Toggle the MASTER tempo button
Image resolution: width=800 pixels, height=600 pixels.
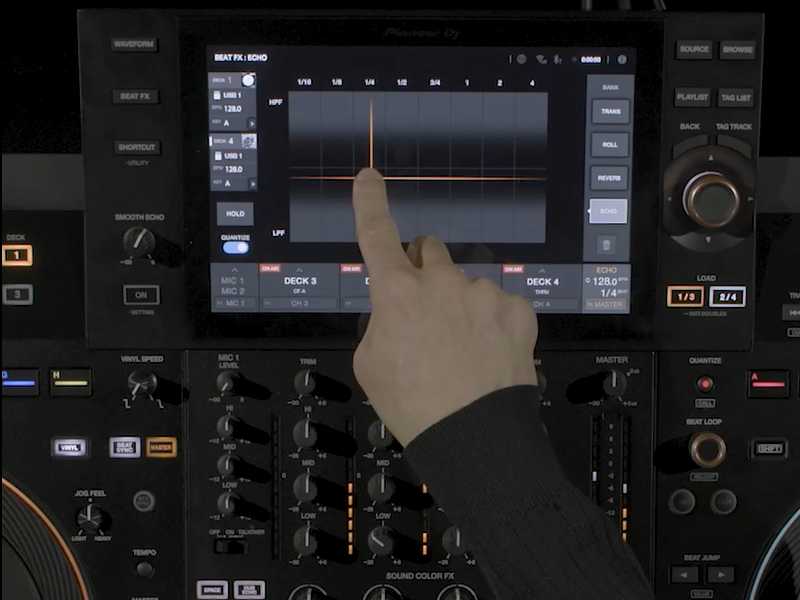click(x=161, y=447)
